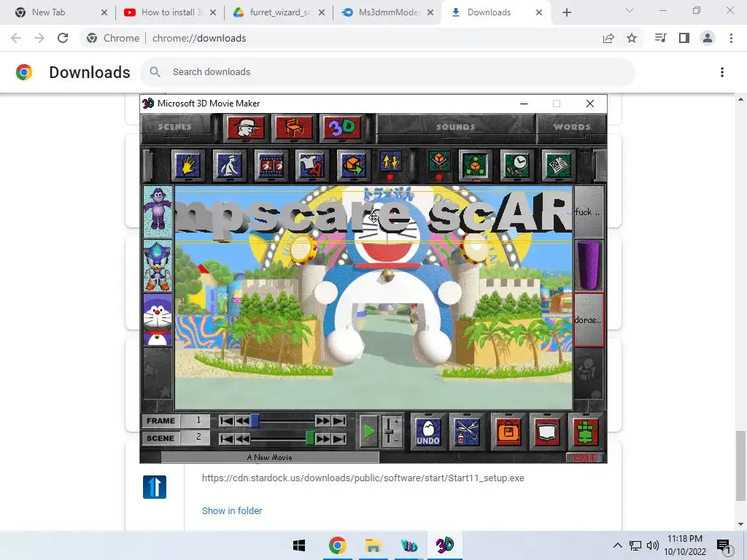
Task: Select the Doraemon actor thumbnail
Action: pyautogui.click(x=158, y=319)
